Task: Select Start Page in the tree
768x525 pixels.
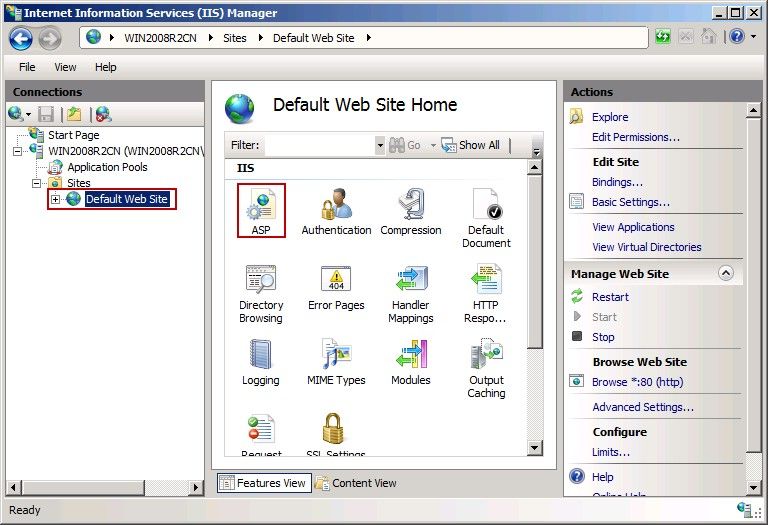Action: coord(73,135)
